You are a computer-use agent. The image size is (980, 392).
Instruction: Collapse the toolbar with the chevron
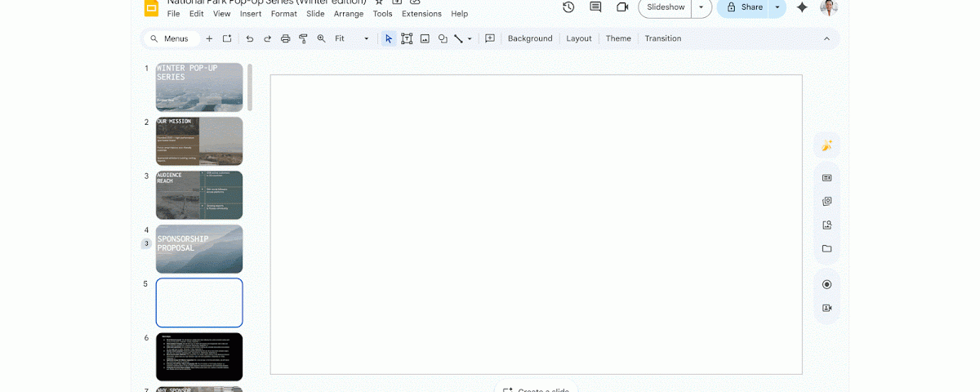coord(826,38)
